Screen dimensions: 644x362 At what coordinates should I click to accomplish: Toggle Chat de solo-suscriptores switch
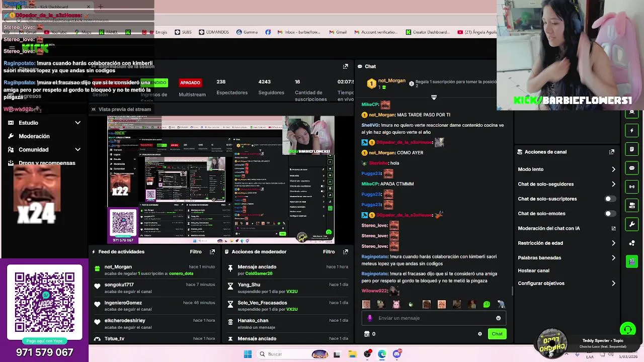coord(609,199)
